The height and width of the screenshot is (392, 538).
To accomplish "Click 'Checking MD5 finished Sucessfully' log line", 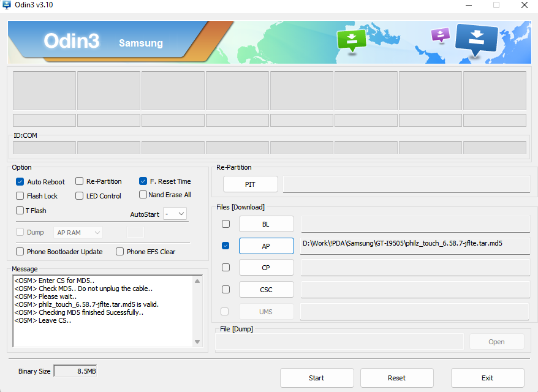I will (79, 312).
